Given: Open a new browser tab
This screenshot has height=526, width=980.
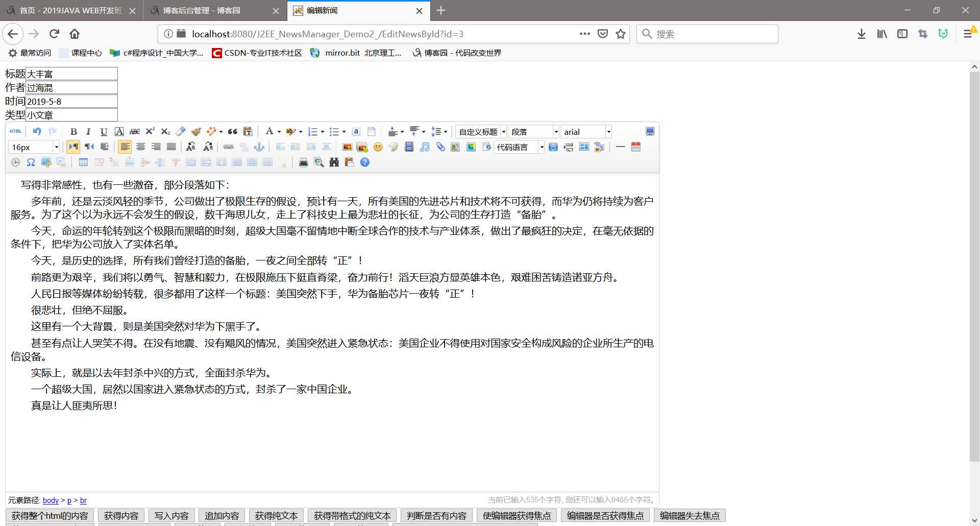Looking at the screenshot, I should pos(441,10).
